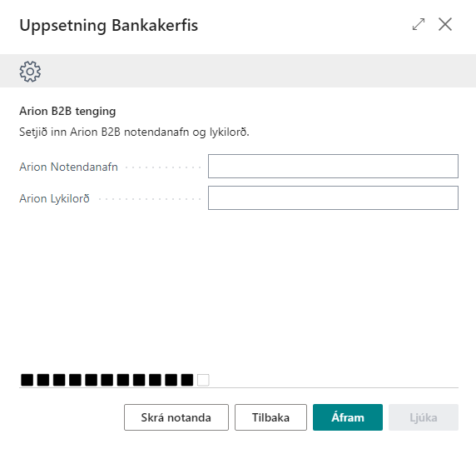Image resolution: width=476 pixels, height=449 pixels.
Task: Click the gear settings icon
Action: 30,72
